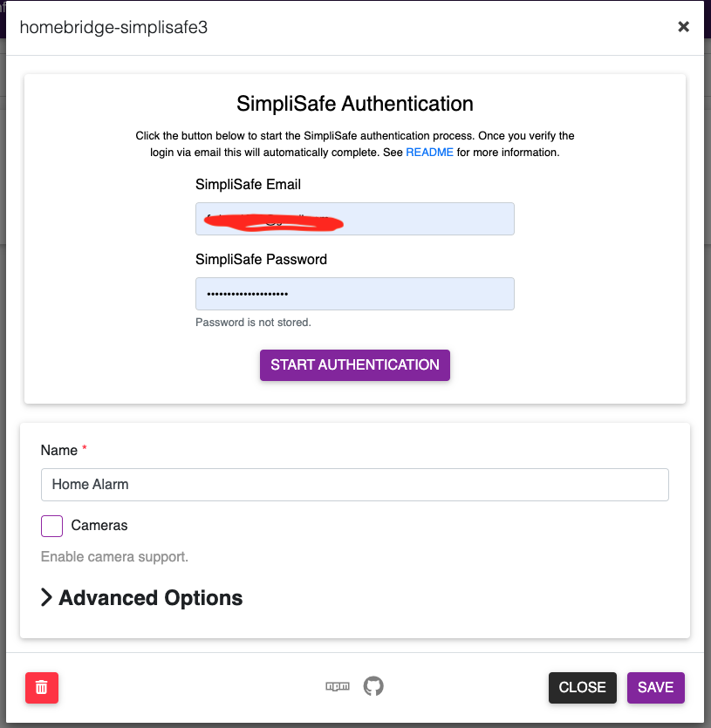
Task: Save the plugin configuration
Action: [x=655, y=687]
